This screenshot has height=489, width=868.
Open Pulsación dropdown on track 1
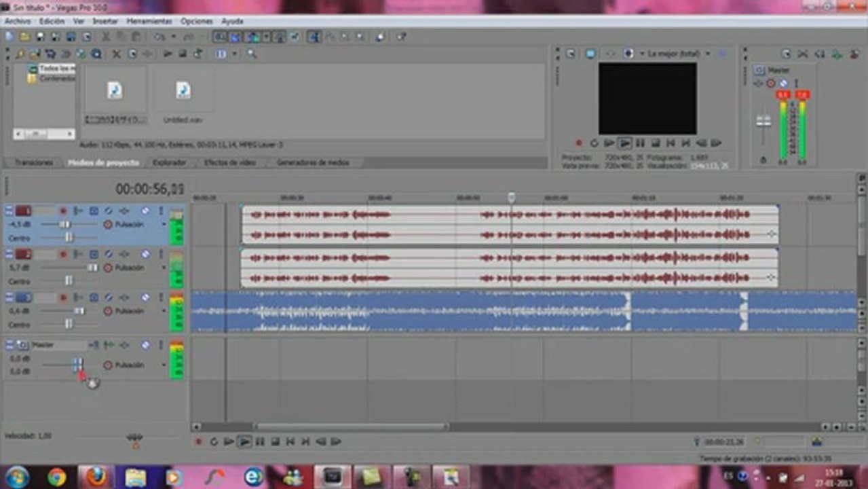164,224
